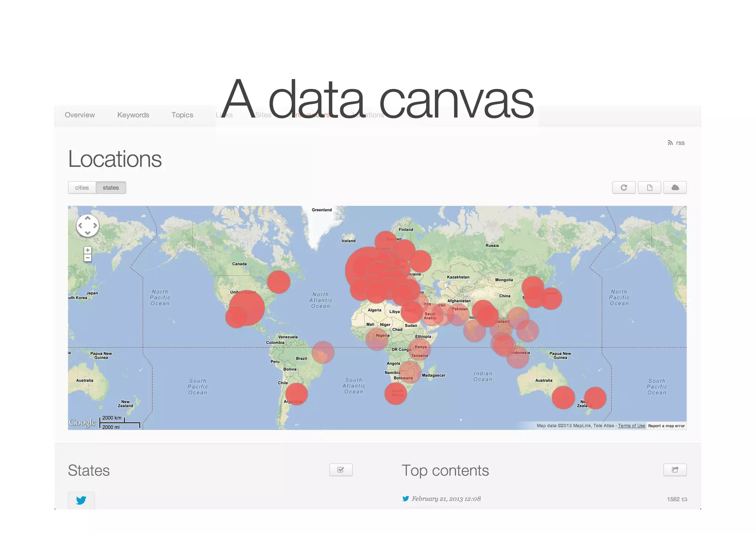Viewport: 756px width, 534px height.
Task: Click Report a map error link
Action: point(666,426)
